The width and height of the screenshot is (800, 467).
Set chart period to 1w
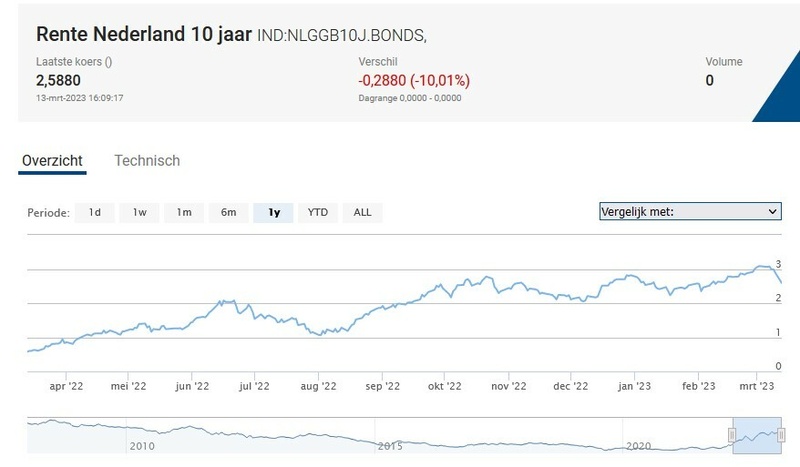pos(139,212)
